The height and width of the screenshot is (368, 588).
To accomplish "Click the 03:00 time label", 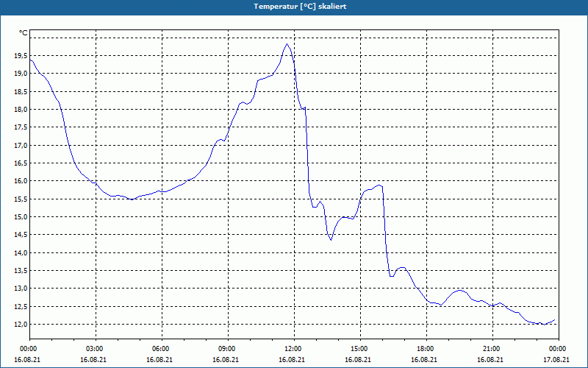I will click(x=93, y=349).
